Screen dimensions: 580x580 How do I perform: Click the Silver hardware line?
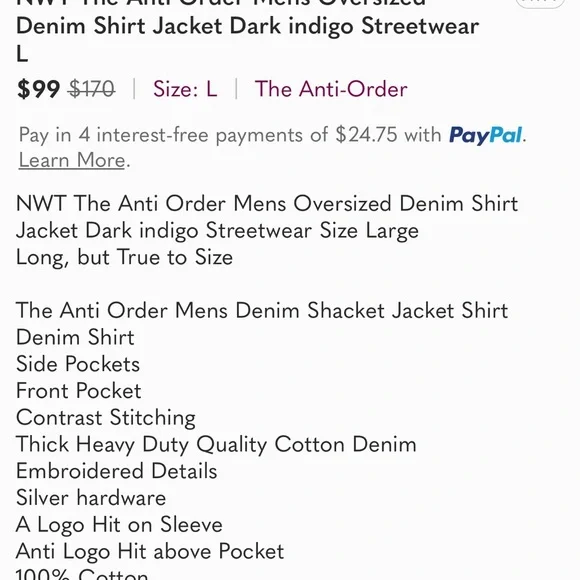pyautogui.click(x=91, y=498)
